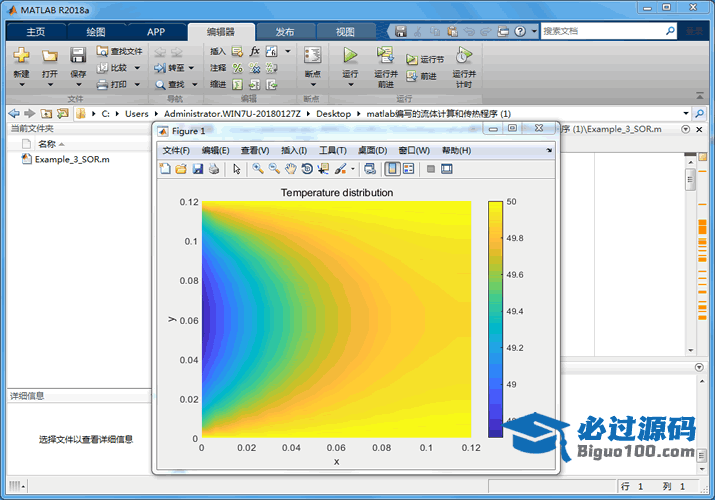715x500 pixels.
Task: Open the address bar path dropdown
Action: click(686, 113)
